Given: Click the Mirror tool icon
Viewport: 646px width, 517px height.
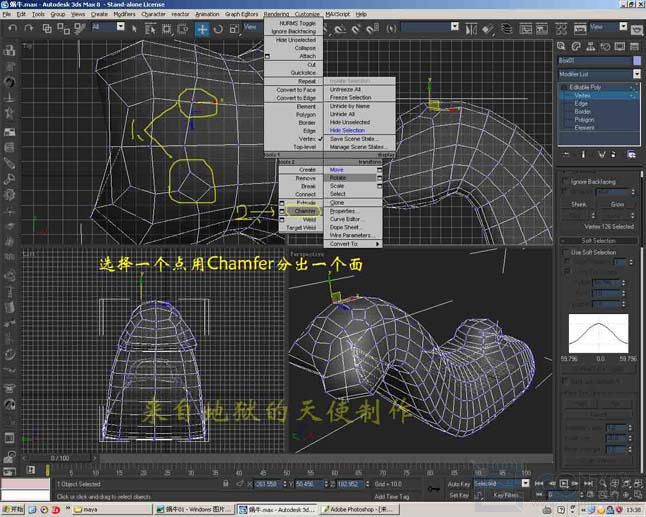Looking at the screenshot, I should click(x=471, y=29).
